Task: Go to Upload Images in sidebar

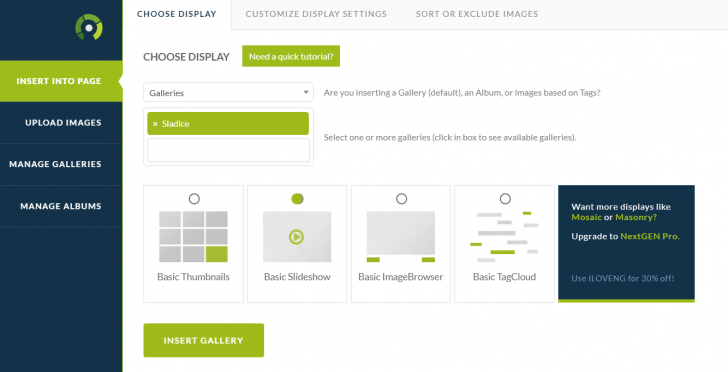Action: coord(61,123)
